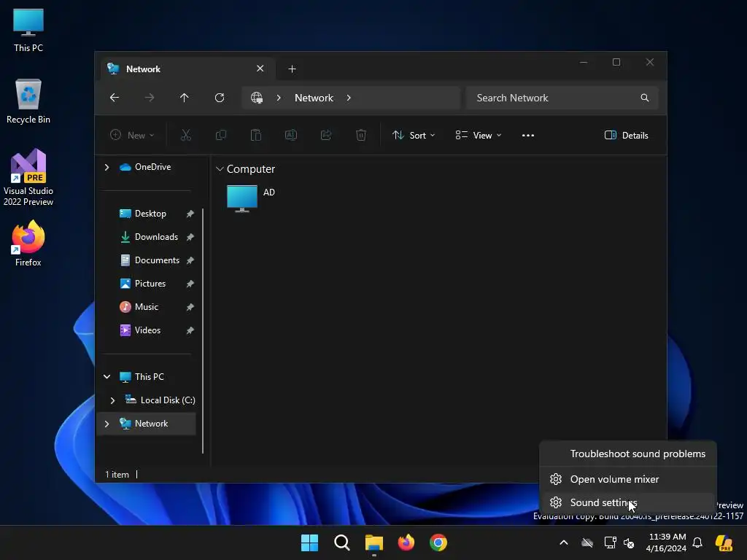Click the globe icon in address bar
This screenshot has width=747, height=560.
pos(257,98)
